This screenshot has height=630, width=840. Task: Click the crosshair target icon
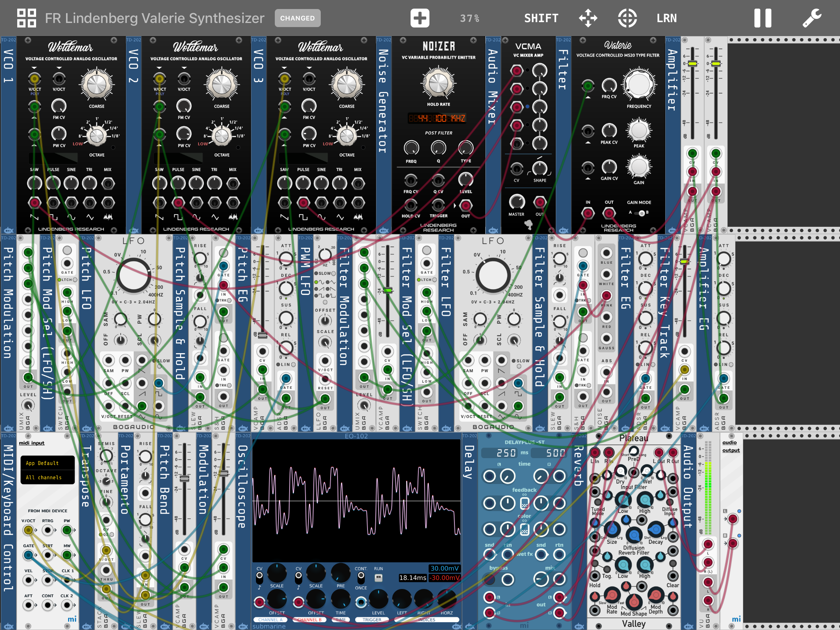(627, 18)
